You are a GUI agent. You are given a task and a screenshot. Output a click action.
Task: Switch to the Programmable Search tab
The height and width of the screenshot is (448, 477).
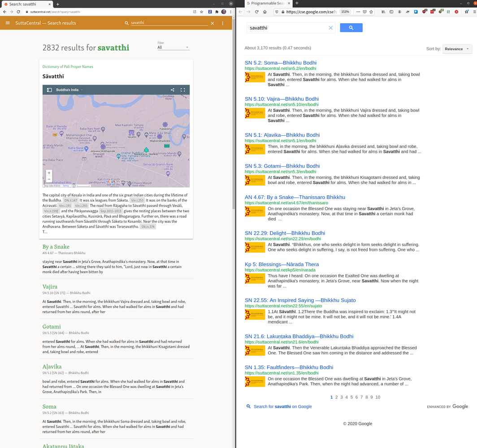tap(265, 3)
